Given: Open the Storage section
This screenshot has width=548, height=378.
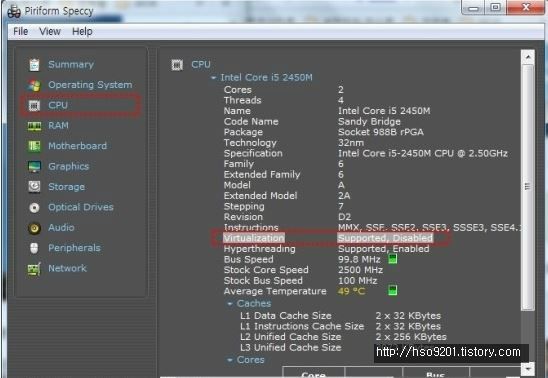Looking at the screenshot, I should coord(66,187).
